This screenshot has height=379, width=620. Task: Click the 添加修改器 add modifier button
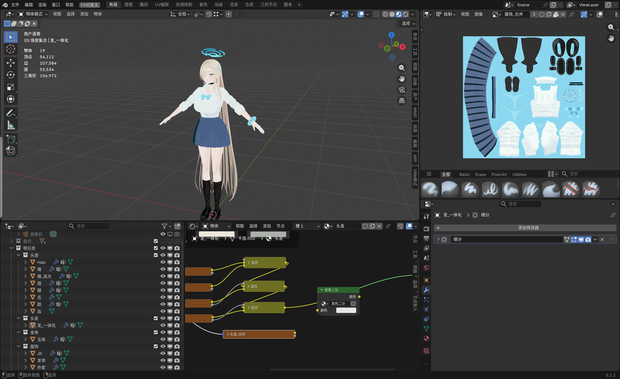click(525, 228)
